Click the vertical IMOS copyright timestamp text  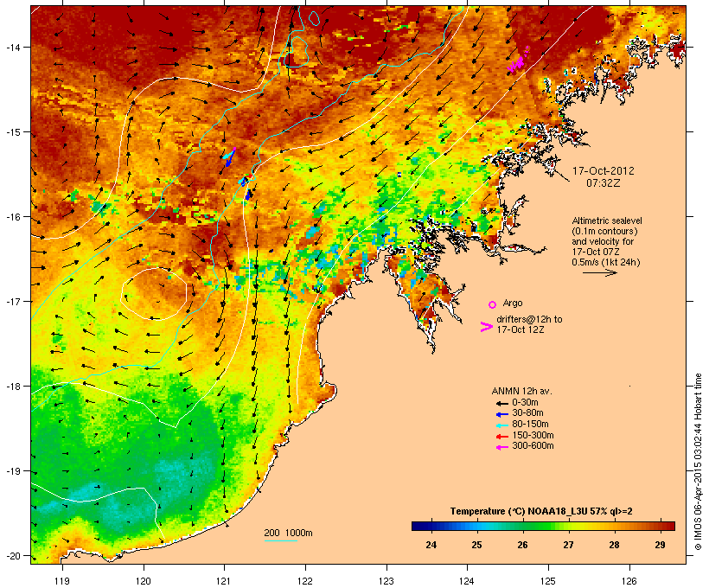click(698, 462)
